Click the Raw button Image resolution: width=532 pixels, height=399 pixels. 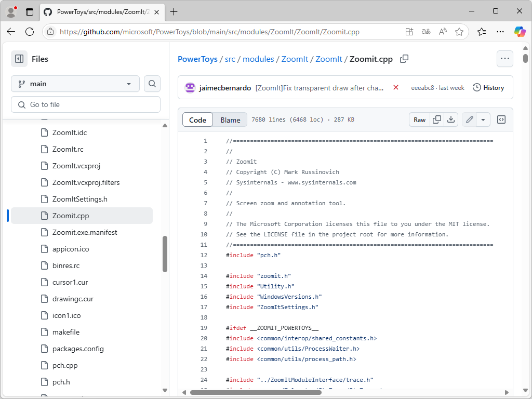tap(419, 120)
